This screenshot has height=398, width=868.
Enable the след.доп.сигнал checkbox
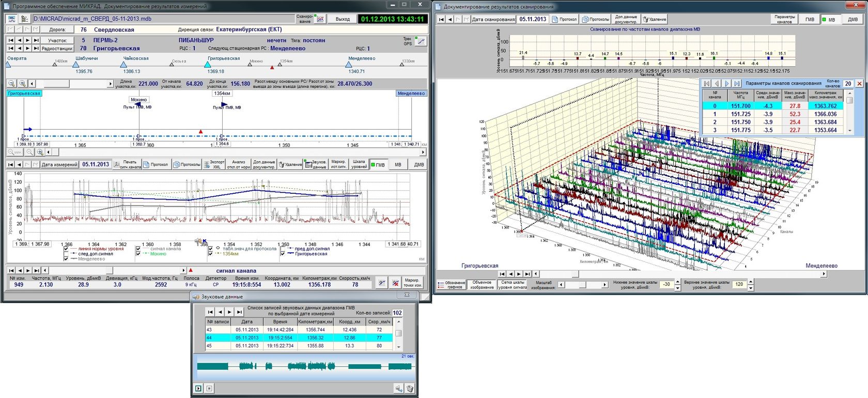[x=66, y=254]
